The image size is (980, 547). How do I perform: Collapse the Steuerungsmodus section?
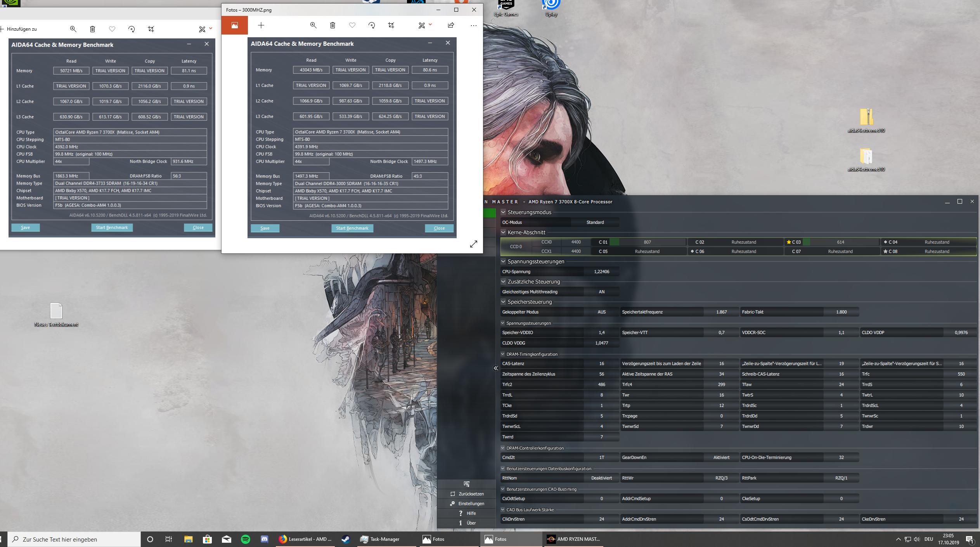(x=503, y=212)
